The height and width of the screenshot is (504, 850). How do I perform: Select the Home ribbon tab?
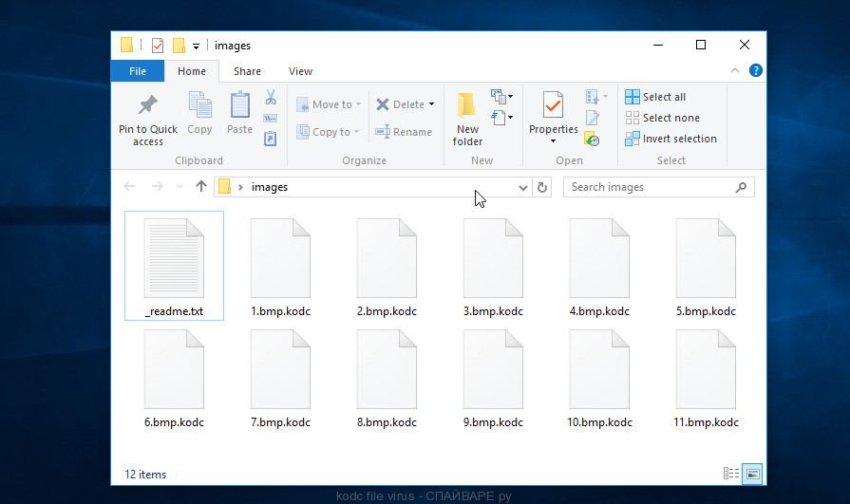[x=192, y=71]
